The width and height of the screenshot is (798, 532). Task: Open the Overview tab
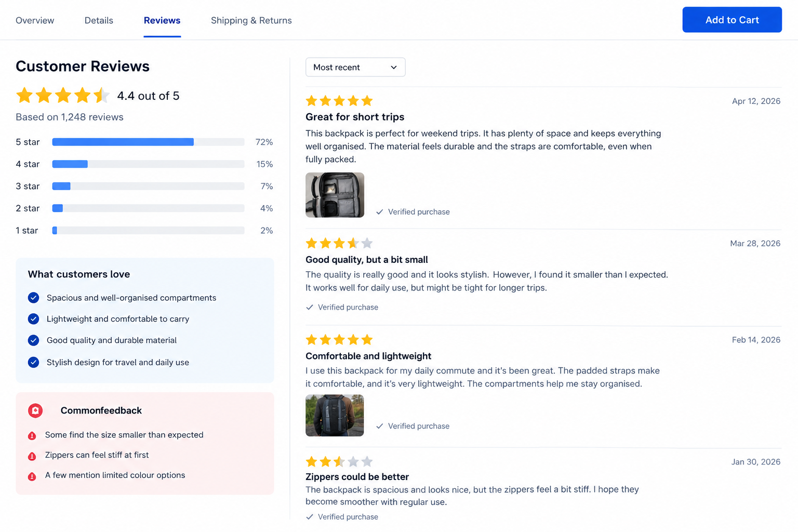(x=35, y=20)
